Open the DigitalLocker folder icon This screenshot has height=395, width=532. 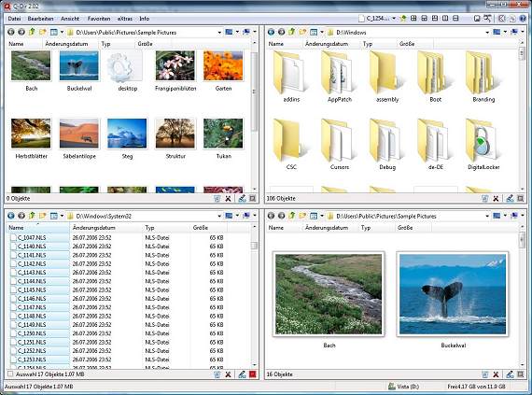pos(483,140)
